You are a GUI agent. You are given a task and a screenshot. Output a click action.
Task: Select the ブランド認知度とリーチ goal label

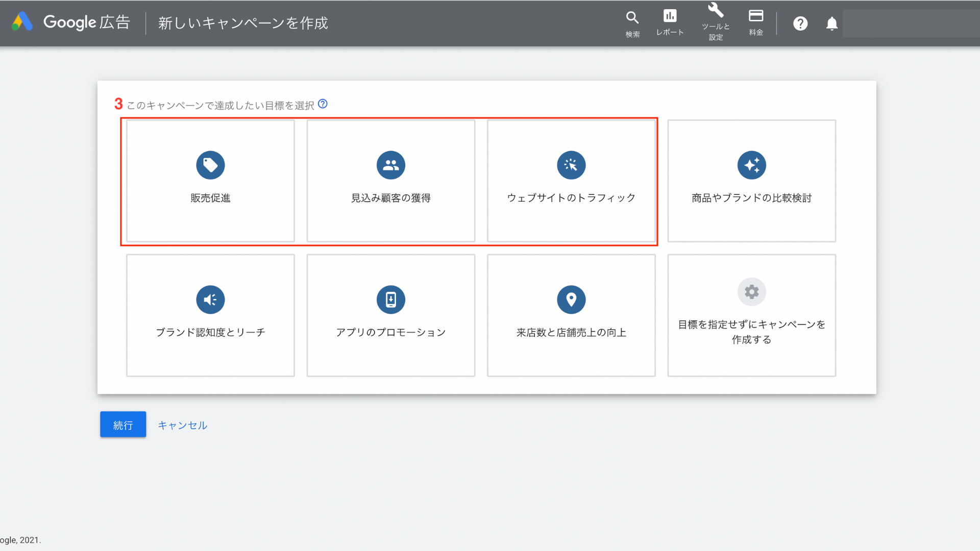210,333
